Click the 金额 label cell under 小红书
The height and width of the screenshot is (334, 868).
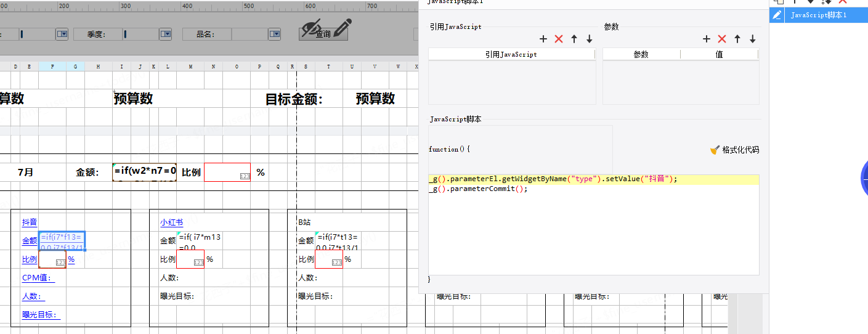(168, 241)
